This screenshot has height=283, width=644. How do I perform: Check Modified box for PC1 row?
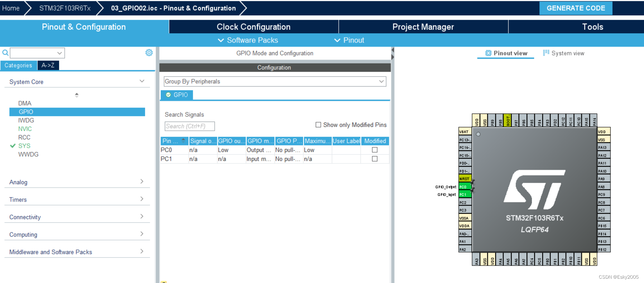(375, 159)
